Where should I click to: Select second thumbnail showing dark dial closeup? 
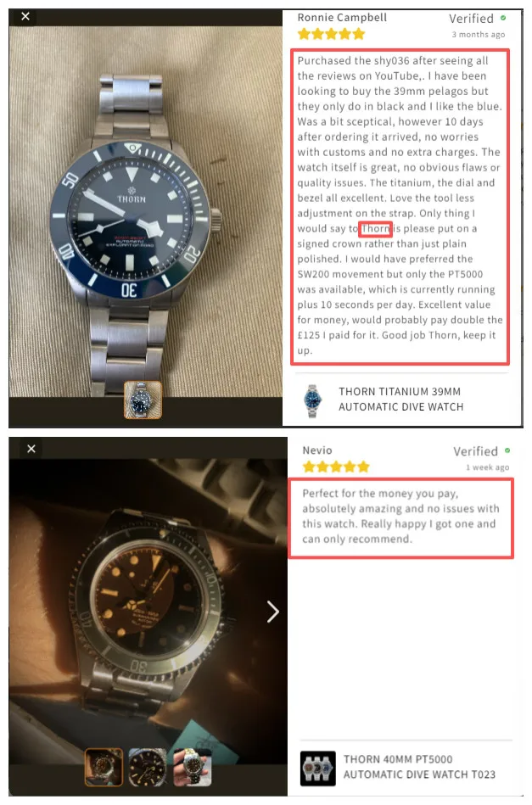pyautogui.click(x=148, y=768)
